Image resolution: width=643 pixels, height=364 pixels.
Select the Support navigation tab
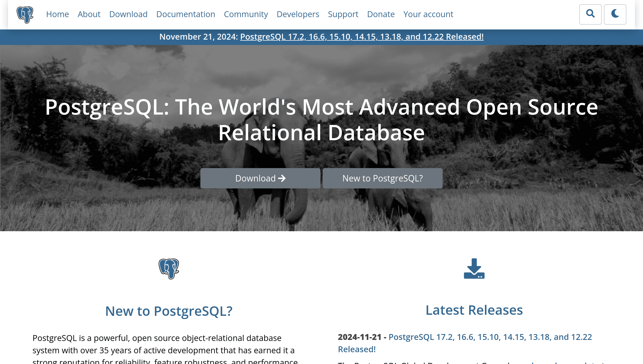click(x=343, y=14)
